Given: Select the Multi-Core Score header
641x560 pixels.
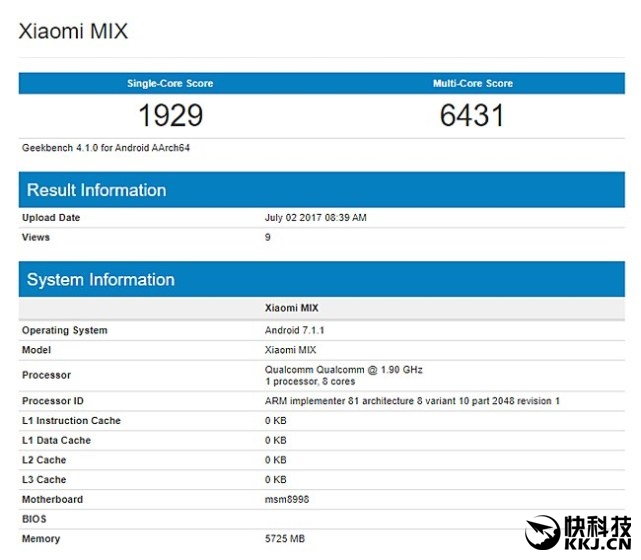Looking at the screenshot, I should pyautogui.click(x=473, y=83).
